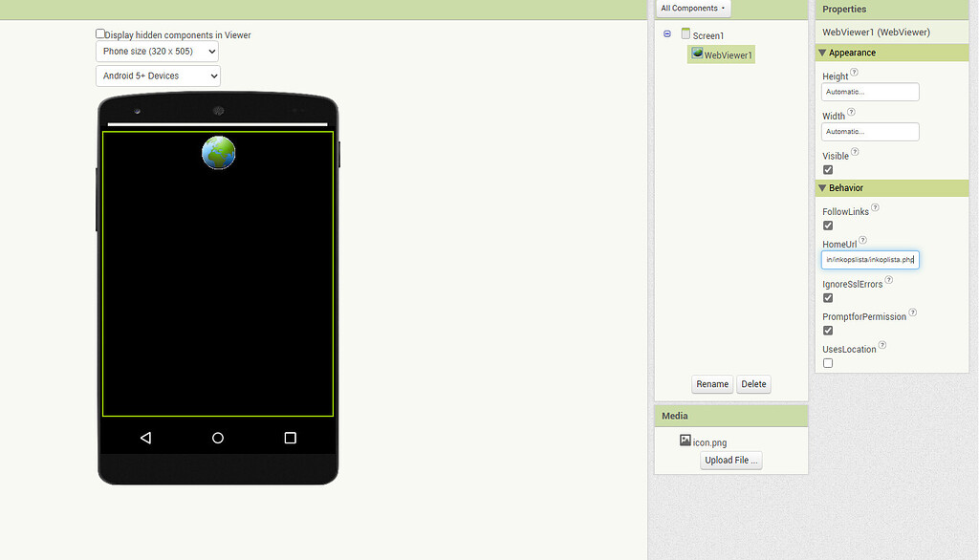This screenshot has width=979, height=560.
Task: Click the icon.png image icon in Media panel
Action: click(x=685, y=441)
